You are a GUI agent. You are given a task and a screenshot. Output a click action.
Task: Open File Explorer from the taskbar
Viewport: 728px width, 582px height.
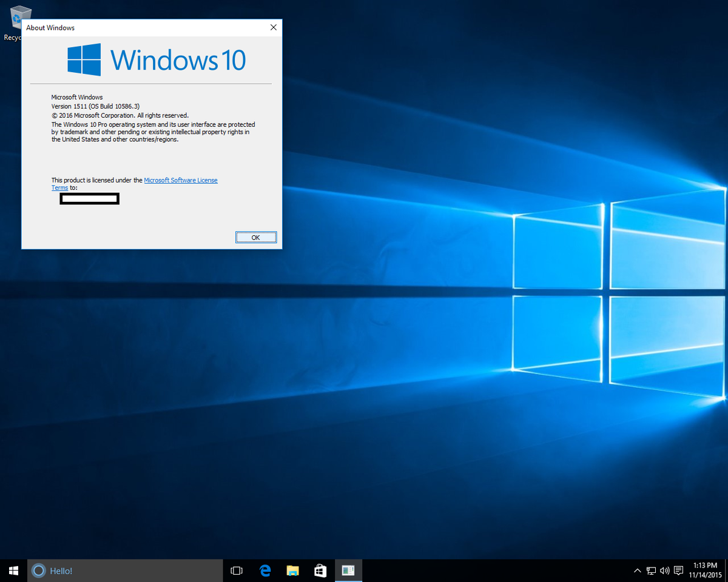pyautogui.click(x=292, y=570)
